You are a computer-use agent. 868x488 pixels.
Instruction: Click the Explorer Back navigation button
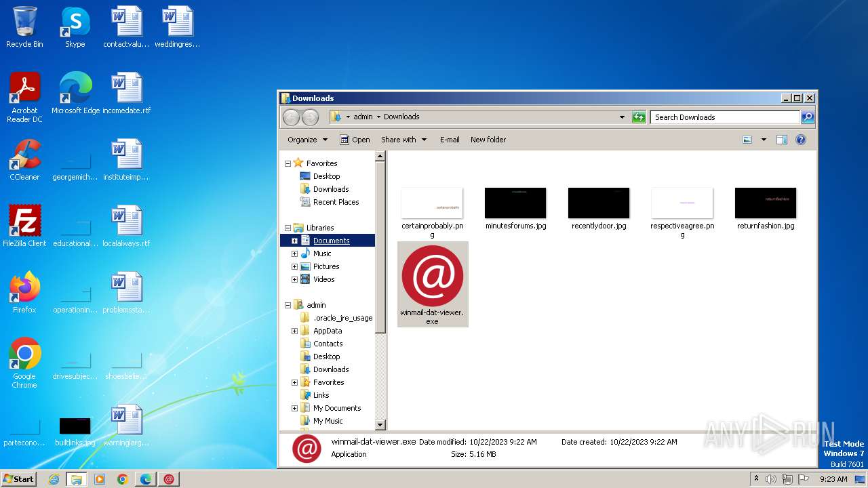[291, 117]
